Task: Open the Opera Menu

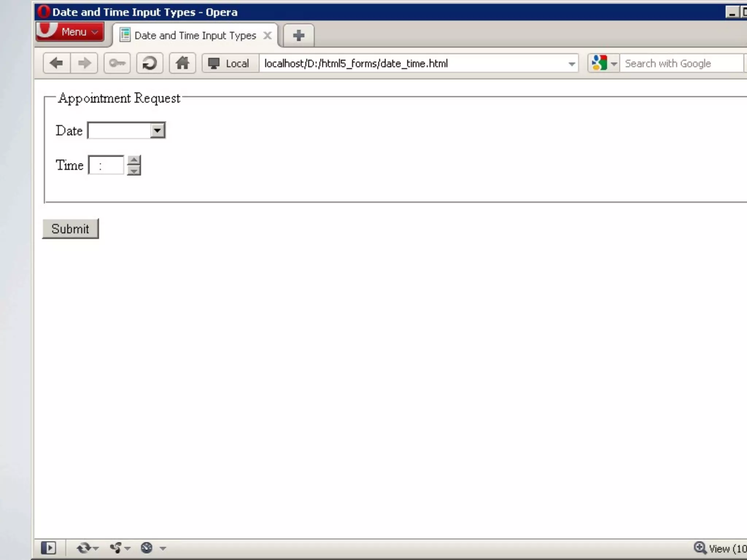Action: (70, 32)
